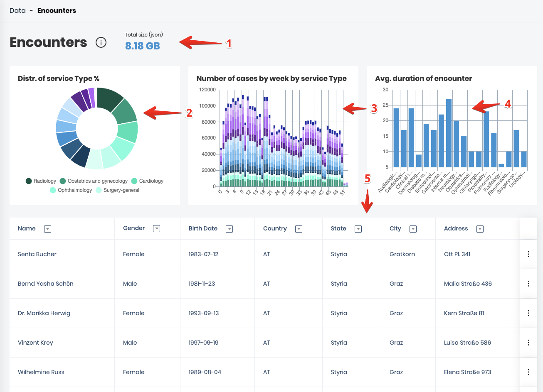
Task: Click birth date 1981-11-23
Action: (202, 284)
